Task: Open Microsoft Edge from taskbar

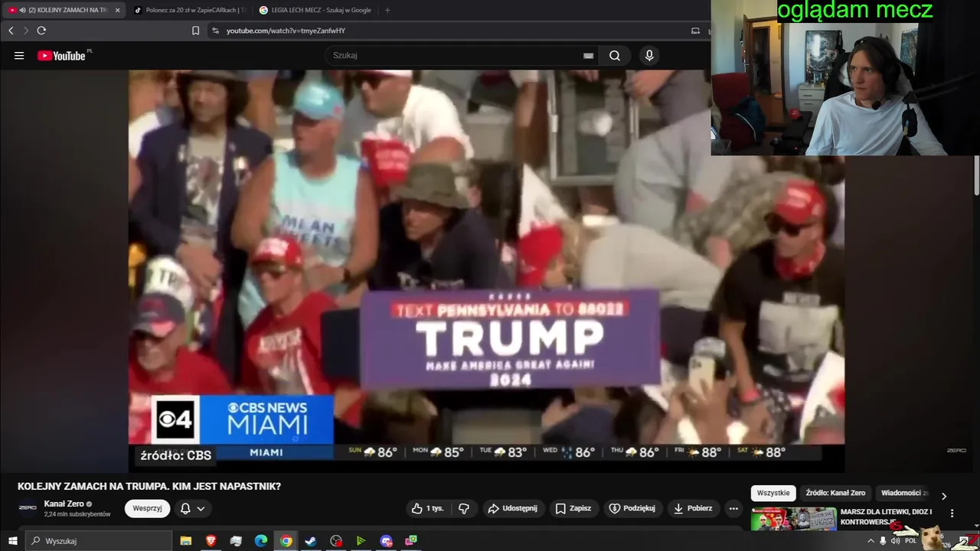Action: tap(261, 541)
